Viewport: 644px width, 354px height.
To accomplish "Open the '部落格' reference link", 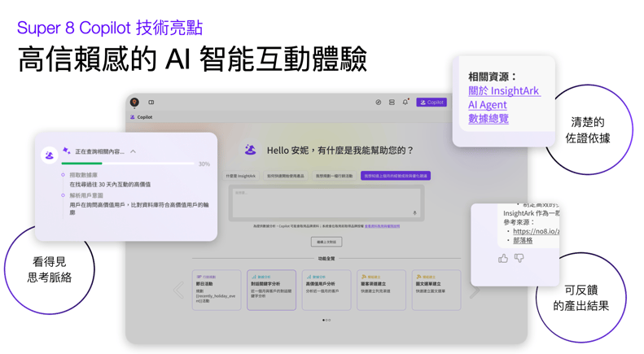I will (x=523, y=240).
